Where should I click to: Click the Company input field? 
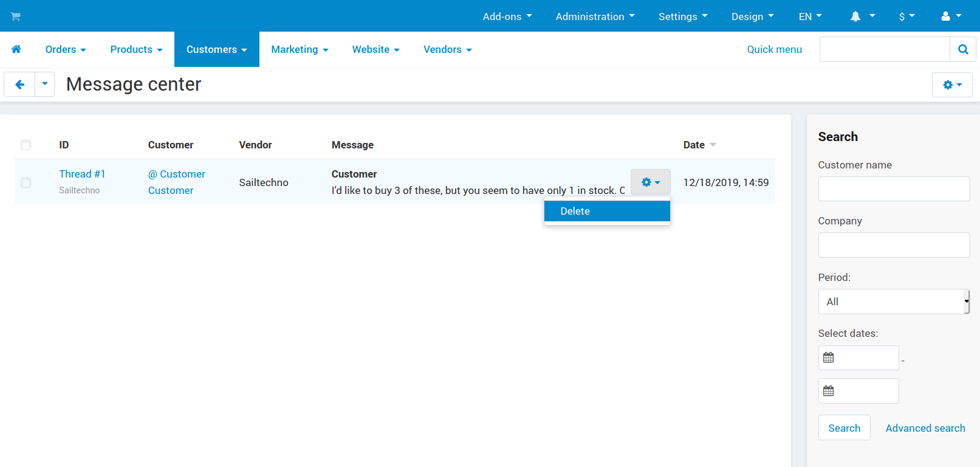[894, 245]
